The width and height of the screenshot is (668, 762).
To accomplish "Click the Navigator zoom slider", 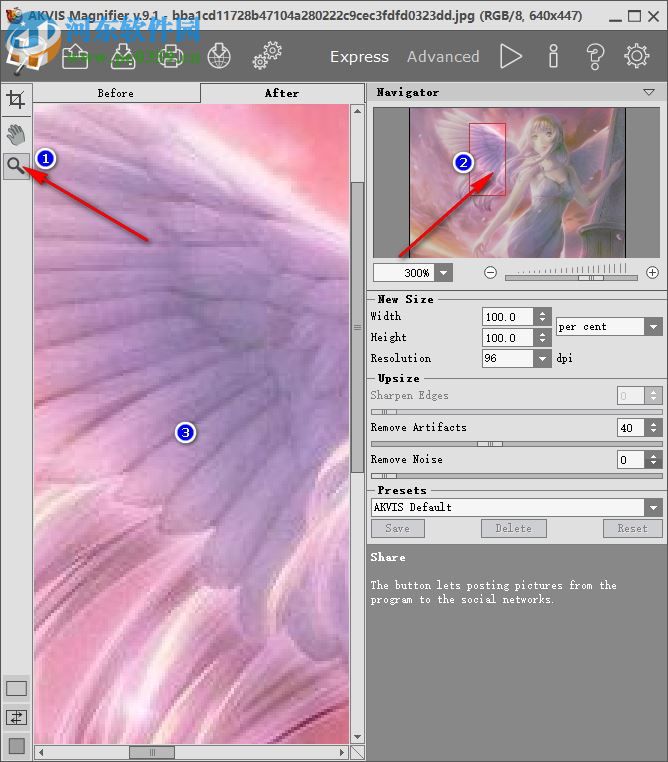I will pos(571,277).
